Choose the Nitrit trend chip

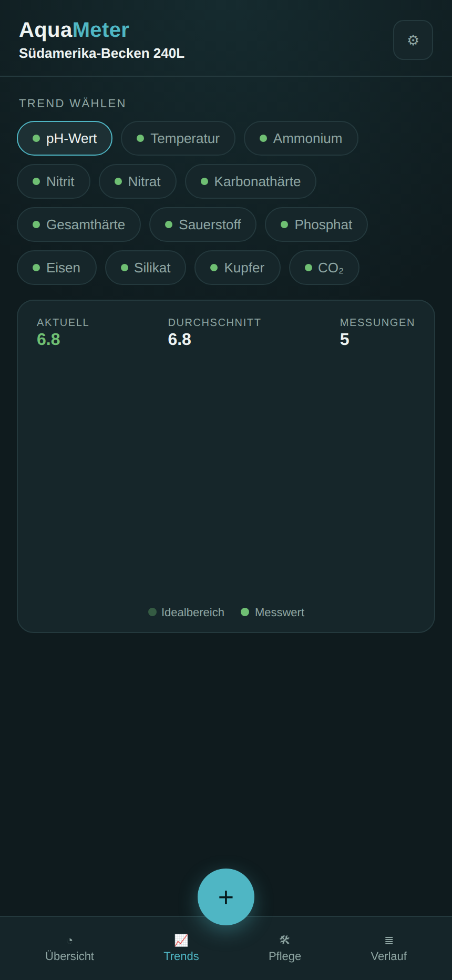(54, 181)
